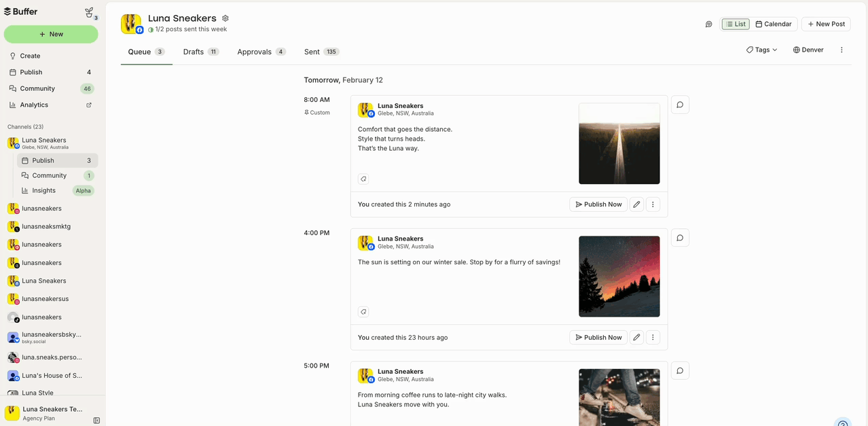Click the starry sky post thumbnail
The height and width of the screenshot is (426, 868).
click(619, 276)
